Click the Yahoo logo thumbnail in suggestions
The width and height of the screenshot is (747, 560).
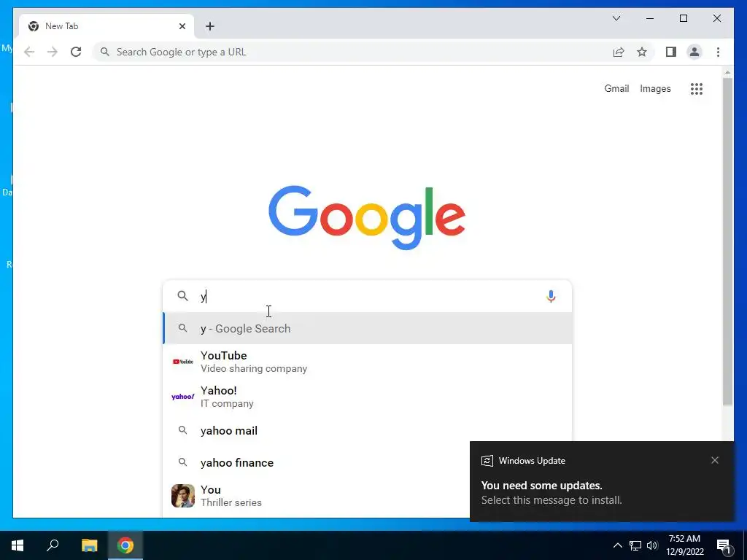coord(183,397)
